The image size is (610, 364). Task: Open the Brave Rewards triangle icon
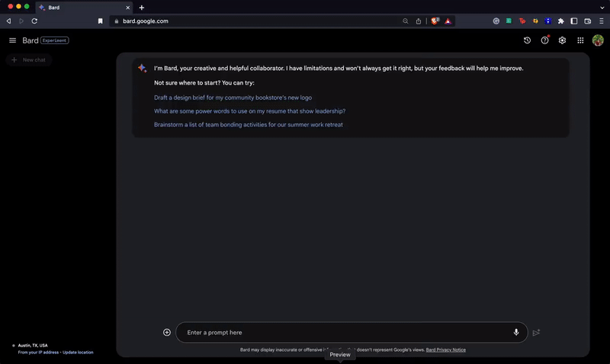pyautogui.click(x=448, y=21)
